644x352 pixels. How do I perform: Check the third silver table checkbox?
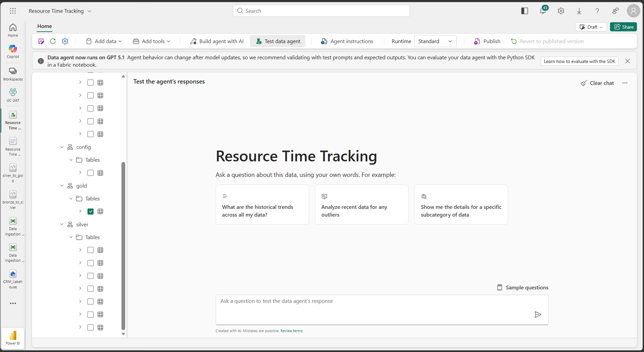(91, 276)
